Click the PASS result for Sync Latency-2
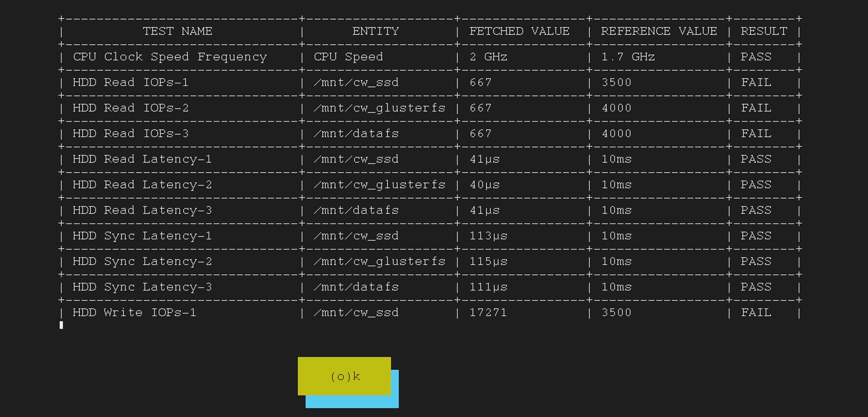This screenshot has height=417, width=868. click(x=756, y=261)
